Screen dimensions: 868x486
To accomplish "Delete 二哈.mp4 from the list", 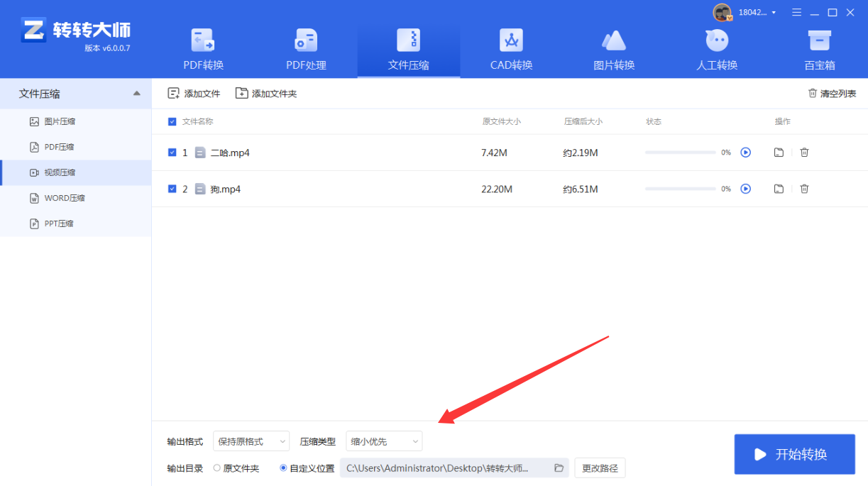I will coord(804,152).
